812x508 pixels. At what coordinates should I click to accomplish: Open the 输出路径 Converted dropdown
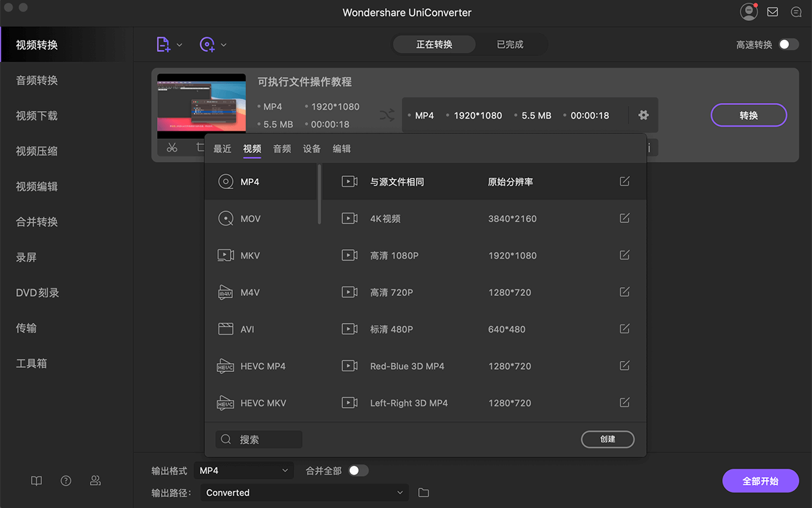tap(304, 492)
